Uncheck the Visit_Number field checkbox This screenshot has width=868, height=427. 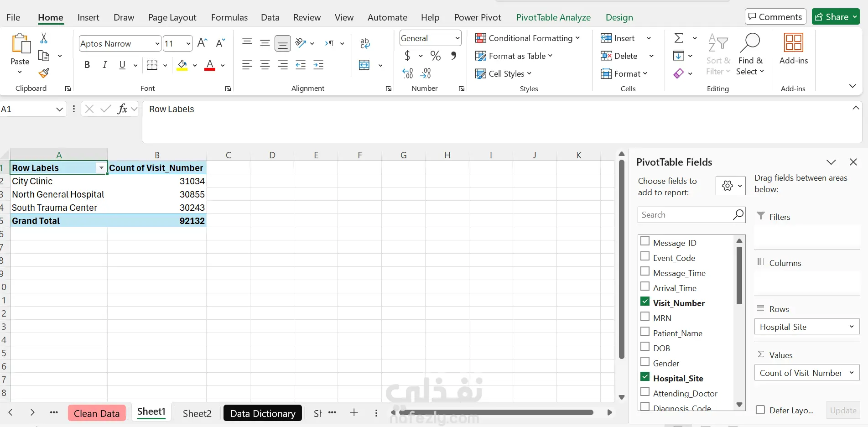tap(645, 302)
